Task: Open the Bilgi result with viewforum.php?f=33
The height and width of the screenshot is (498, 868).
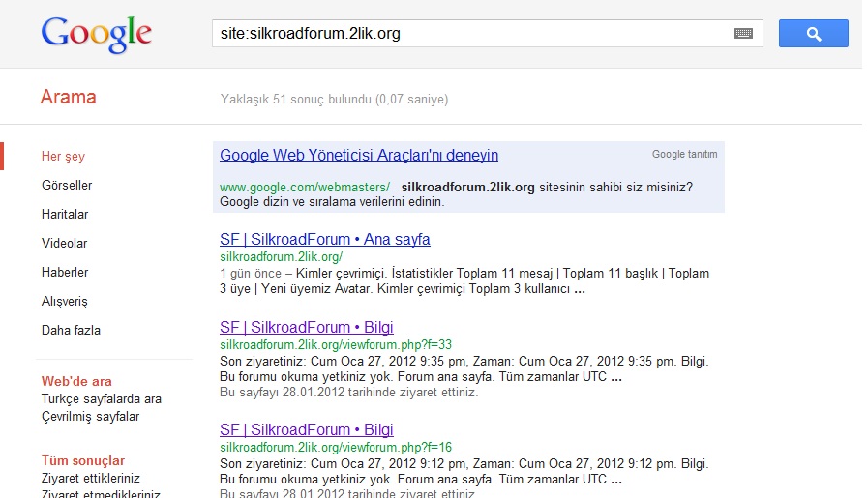Action: pos(307,327)
